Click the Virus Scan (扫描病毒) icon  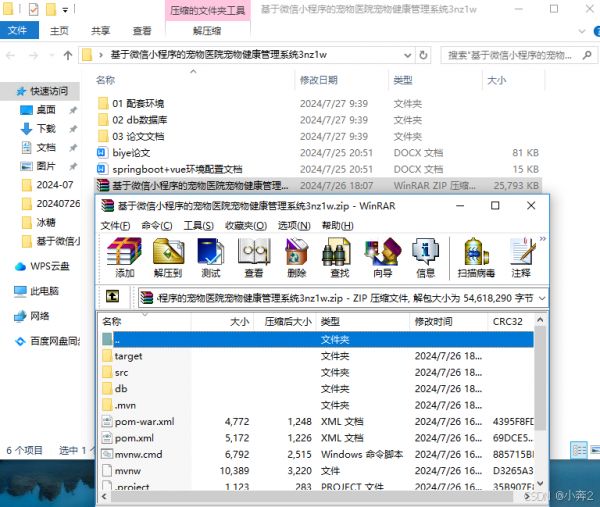click(476, 257)
